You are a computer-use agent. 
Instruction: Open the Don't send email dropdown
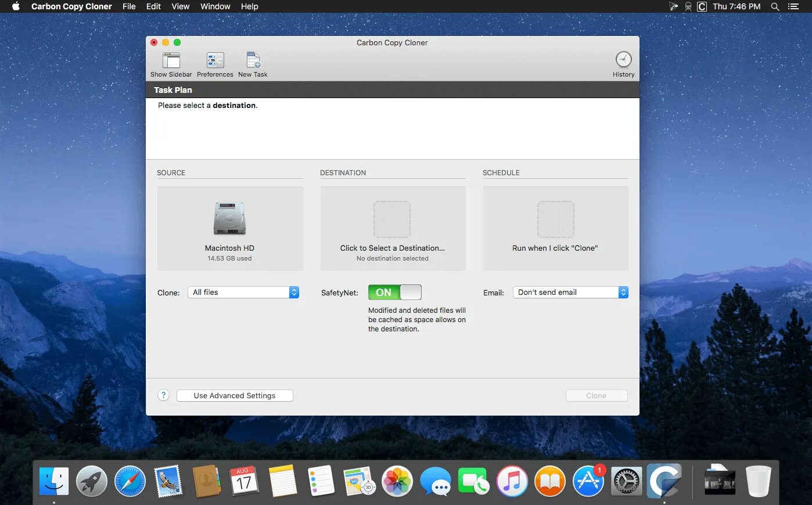(570, 293)
